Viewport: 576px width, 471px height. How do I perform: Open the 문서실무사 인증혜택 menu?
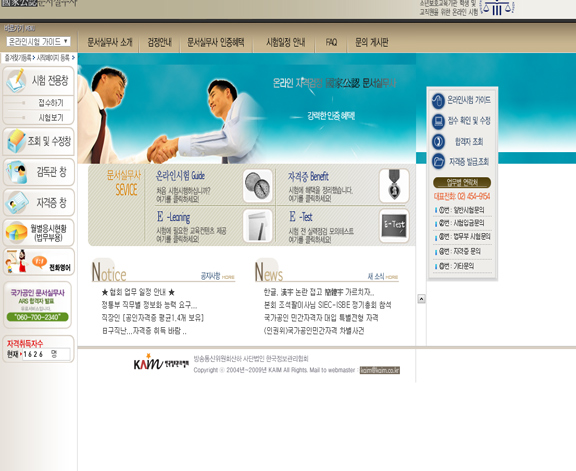click(216, 42)
